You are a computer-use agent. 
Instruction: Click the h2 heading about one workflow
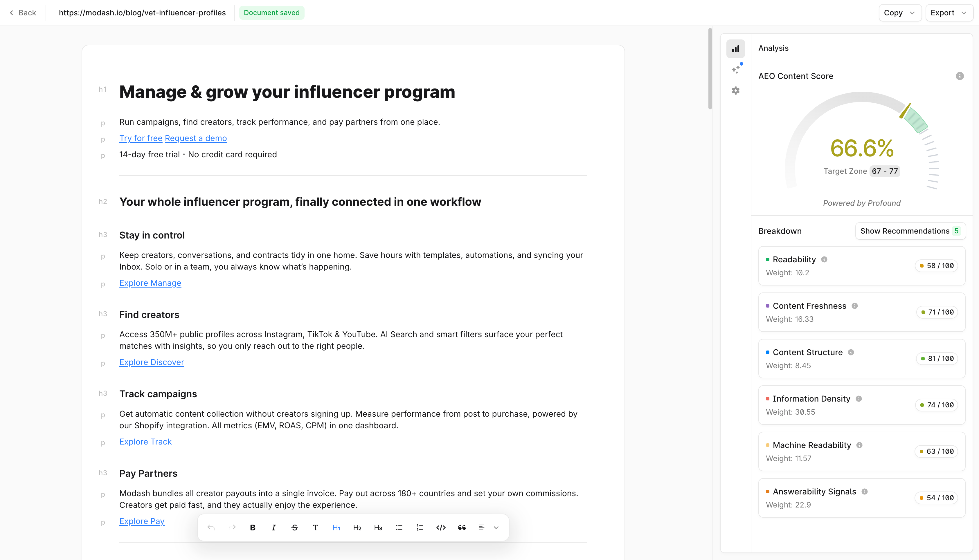click(x=300, y=202)
